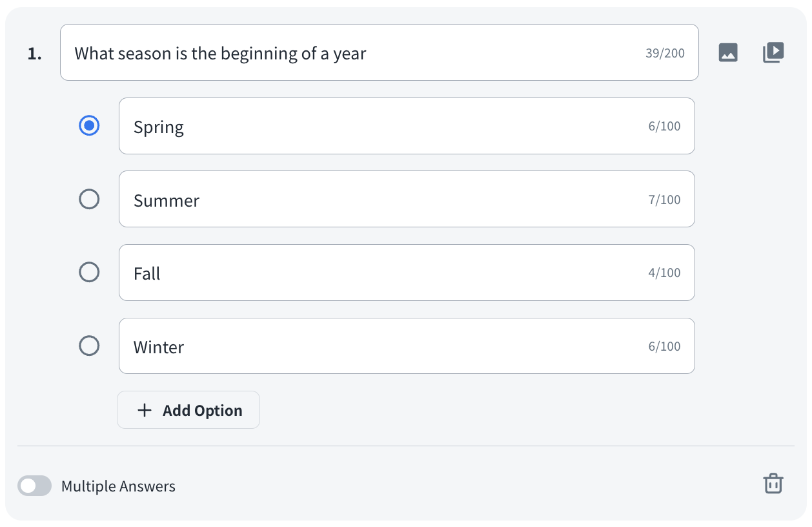Image resolution: width=812 pixels, height=527 pixels.
Task: Click the Multiple Answers label text
Action: pyautogui.click(x=118, y=486)
